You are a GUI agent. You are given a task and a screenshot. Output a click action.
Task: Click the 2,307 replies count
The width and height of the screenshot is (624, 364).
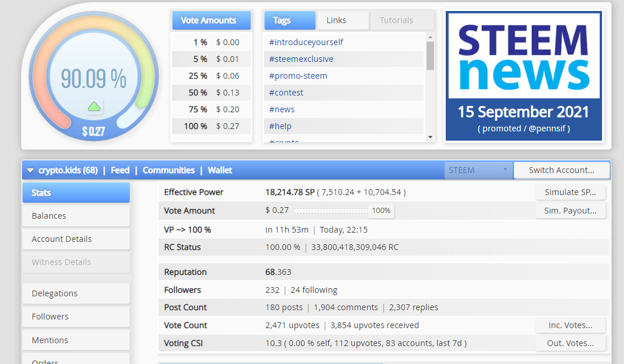tap(413, 307)
